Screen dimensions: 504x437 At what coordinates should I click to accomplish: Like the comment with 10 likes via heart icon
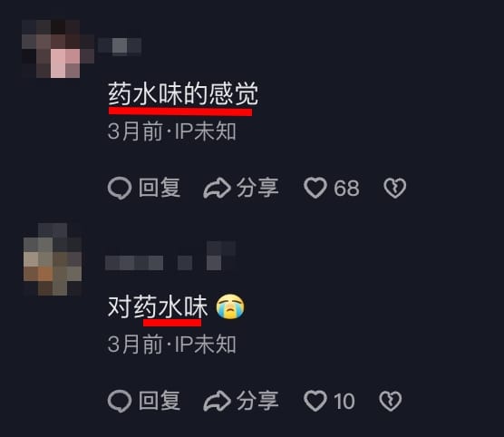click(x=315, y=401)
